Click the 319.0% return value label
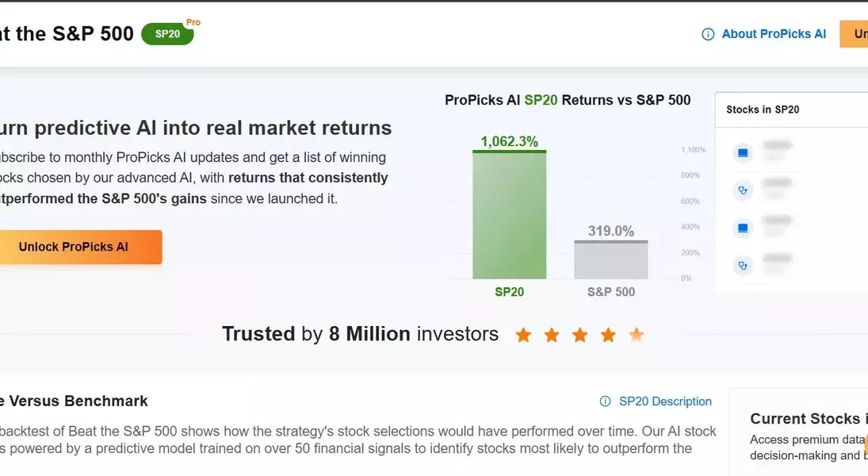868x476 pixels. coord(611,232)
